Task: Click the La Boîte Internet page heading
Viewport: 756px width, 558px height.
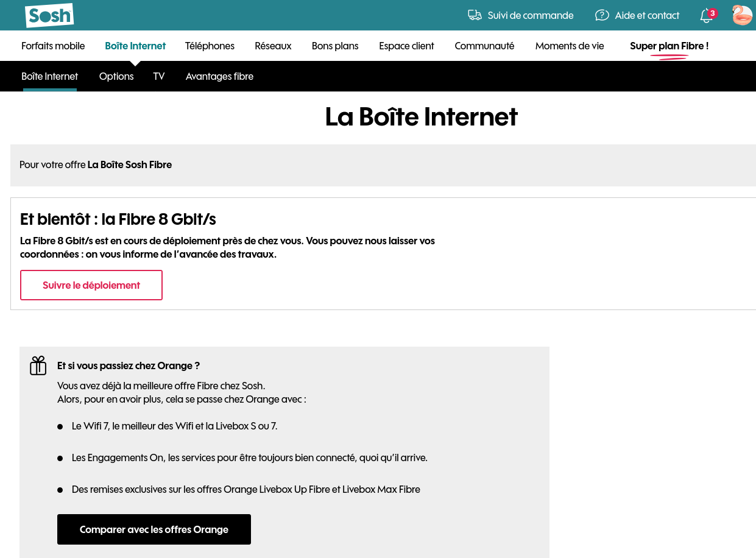Action: 422,117
